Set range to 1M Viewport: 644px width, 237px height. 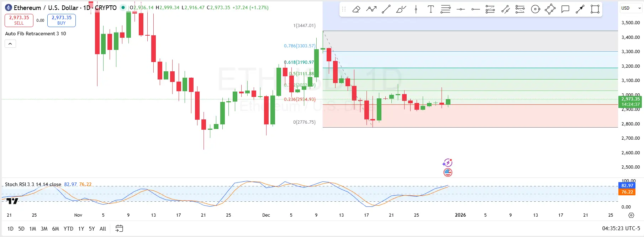pyautogui.click(x=33, y=229)
